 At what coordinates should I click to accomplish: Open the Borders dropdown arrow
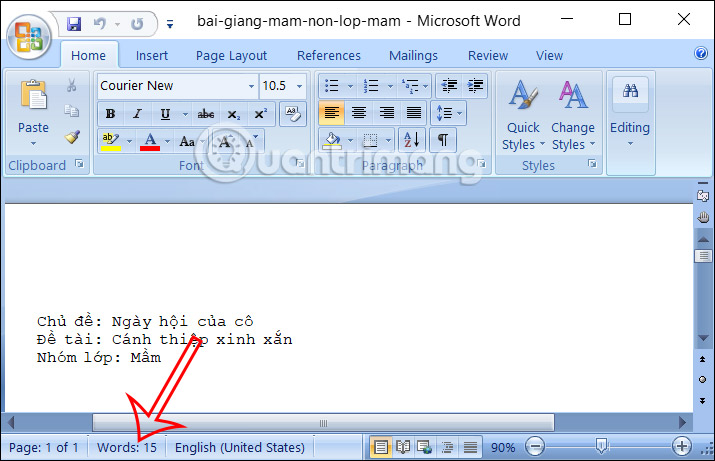389,140
